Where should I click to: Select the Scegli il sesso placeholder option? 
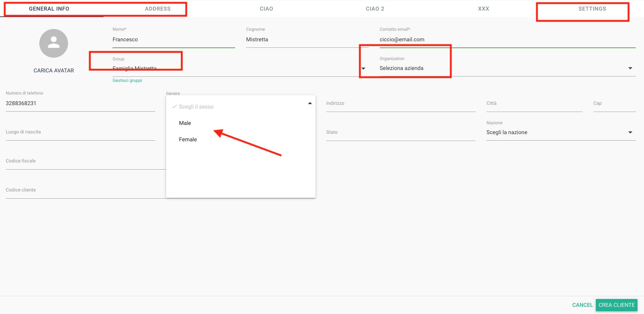click(x=196, y=107)
